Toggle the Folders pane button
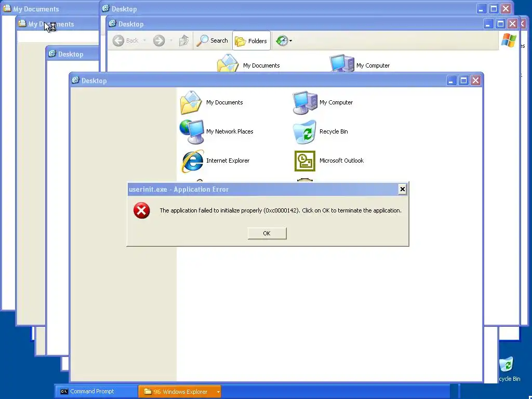 tap(251, 41)
